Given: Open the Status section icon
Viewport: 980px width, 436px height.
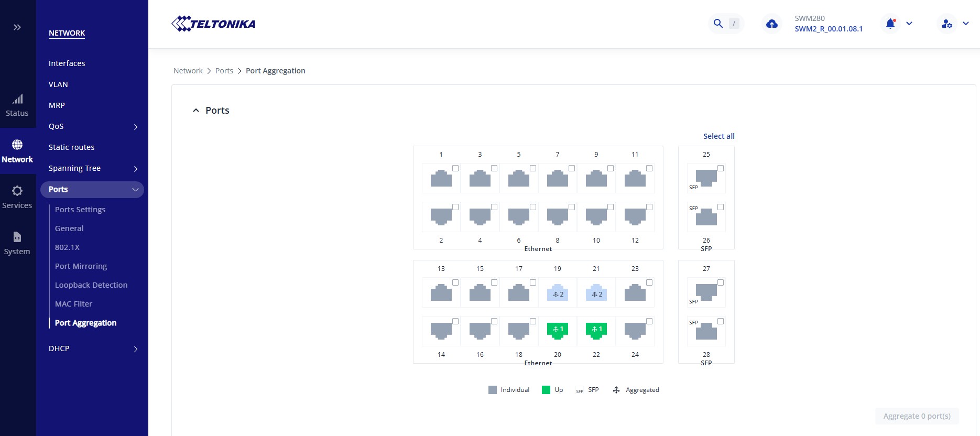Looking at the screenshot, I should (17, 105).
